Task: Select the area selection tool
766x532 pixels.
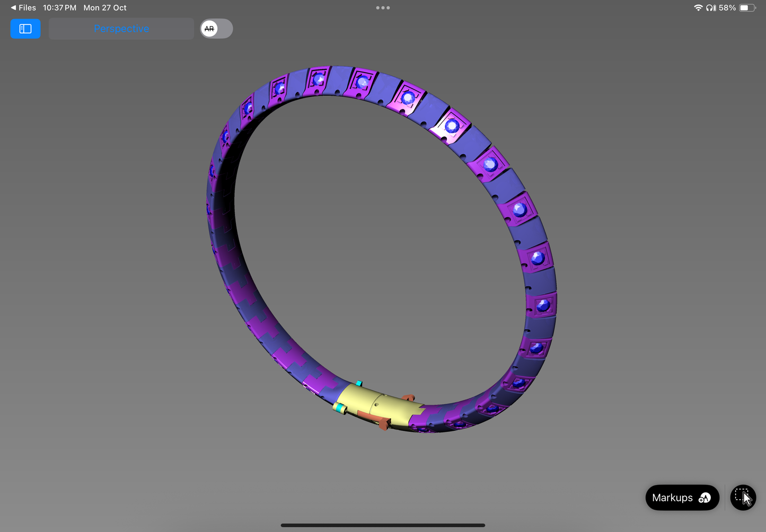Action: 742,497
